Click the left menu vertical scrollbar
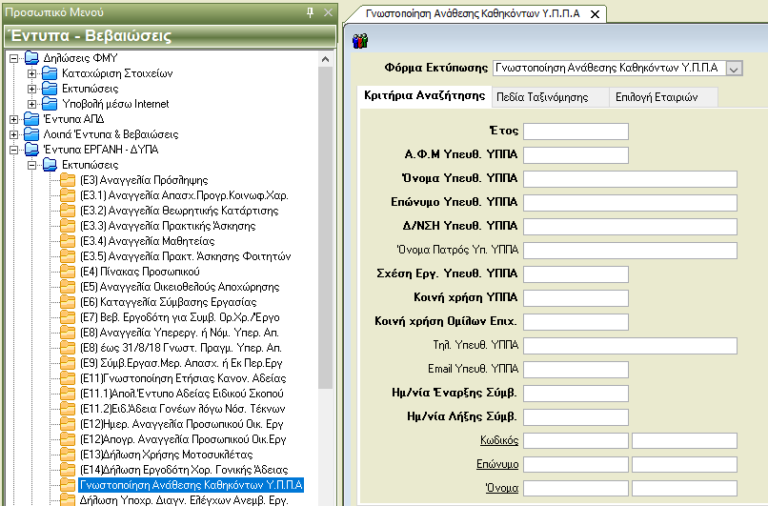 tap(325, 250)
